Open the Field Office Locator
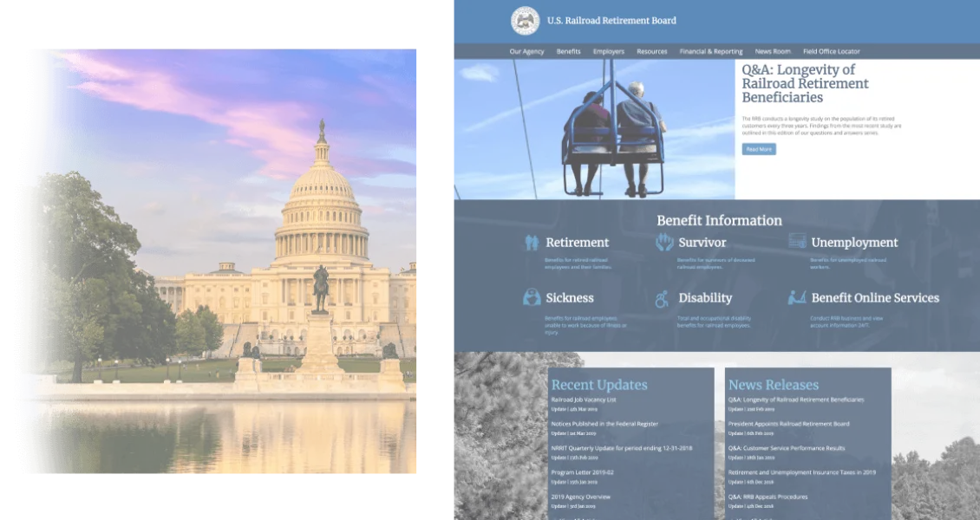 831,51
